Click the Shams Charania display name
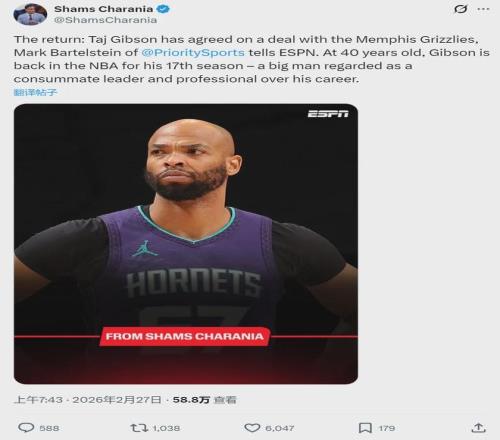500x440 pixels. [x=103, y=9]
